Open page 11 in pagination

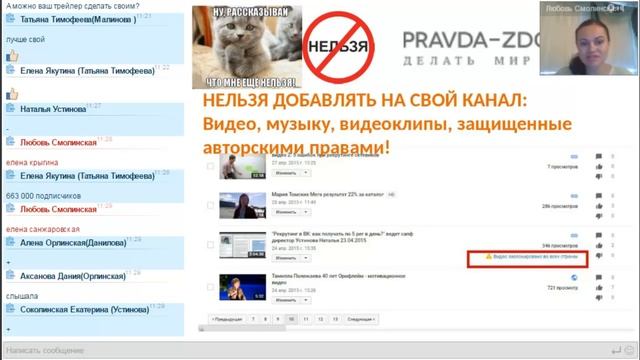306,319
